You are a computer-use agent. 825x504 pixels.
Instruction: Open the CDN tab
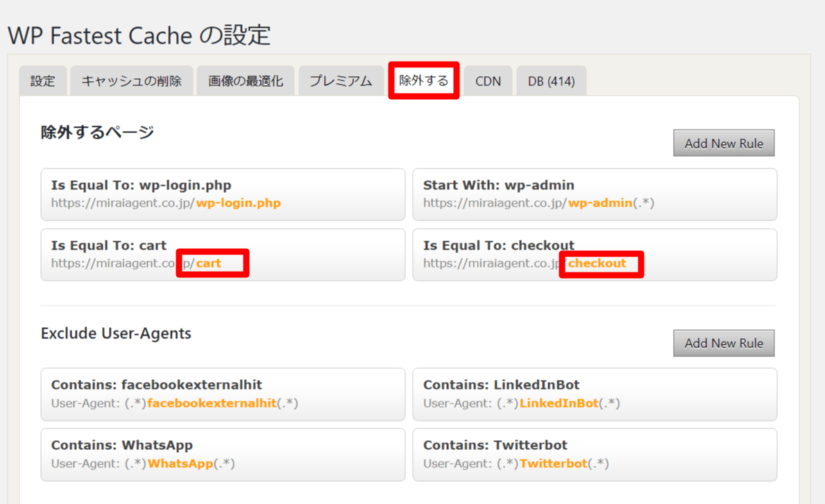(x=488, y=81)
